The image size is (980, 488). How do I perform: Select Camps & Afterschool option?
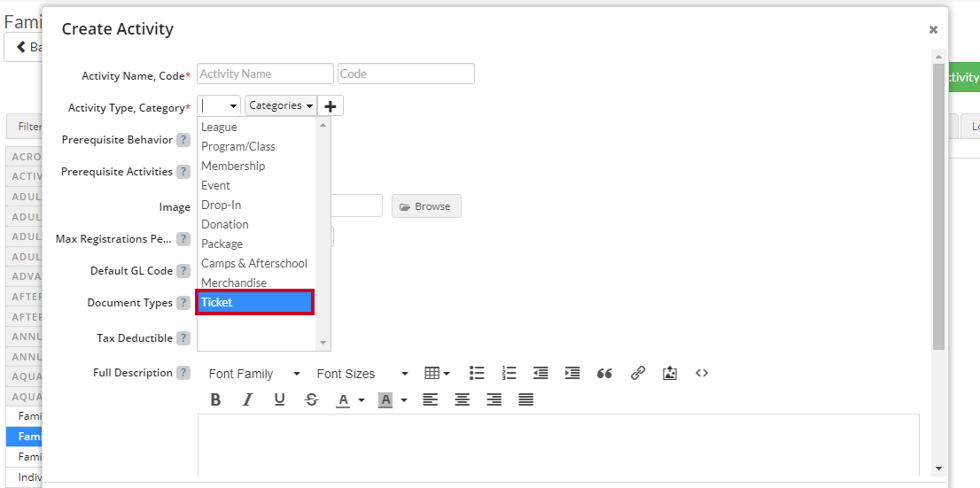click(x=257, y=263)
